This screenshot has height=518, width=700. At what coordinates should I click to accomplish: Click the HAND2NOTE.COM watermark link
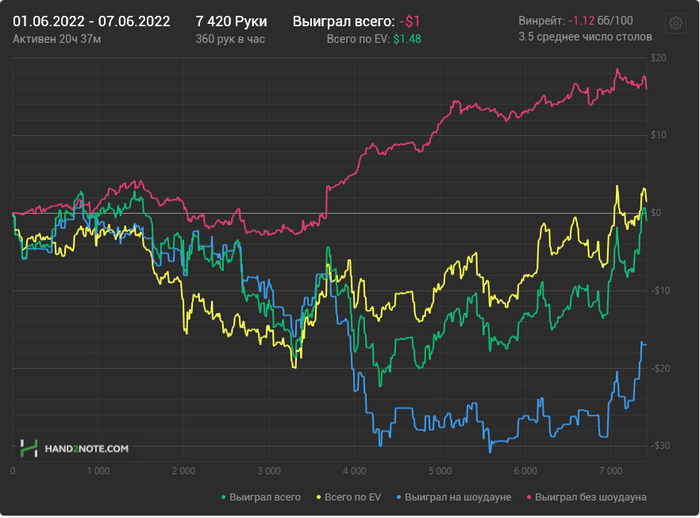(87, 449)
